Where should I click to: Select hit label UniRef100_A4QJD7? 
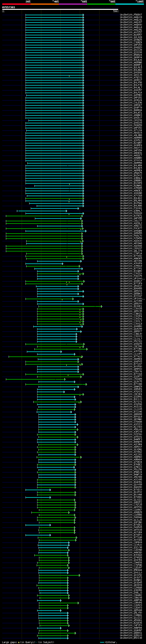point(131,22)
